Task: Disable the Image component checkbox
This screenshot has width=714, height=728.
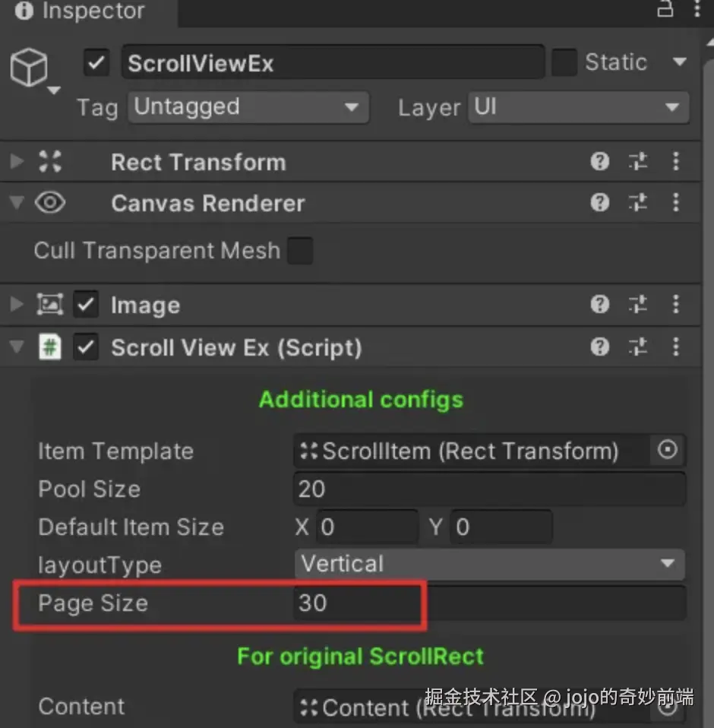Action: pyautogui.click(x=86, y=305)
